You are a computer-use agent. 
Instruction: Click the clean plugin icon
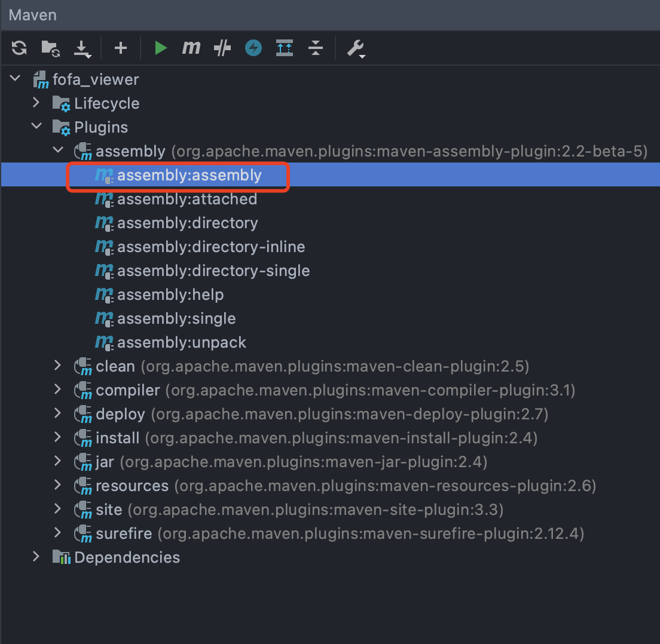pyautogui.click(x=83, y=366)
